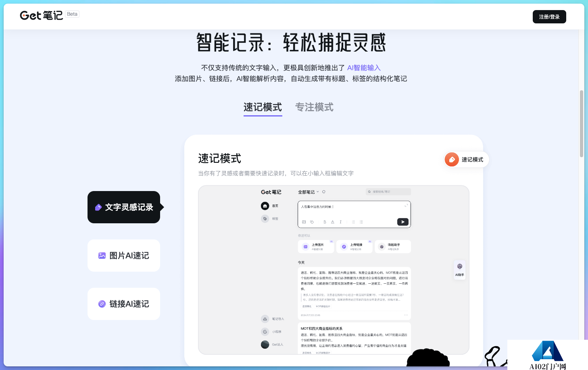Click the search box in the demo app

(x=388, y=192)
